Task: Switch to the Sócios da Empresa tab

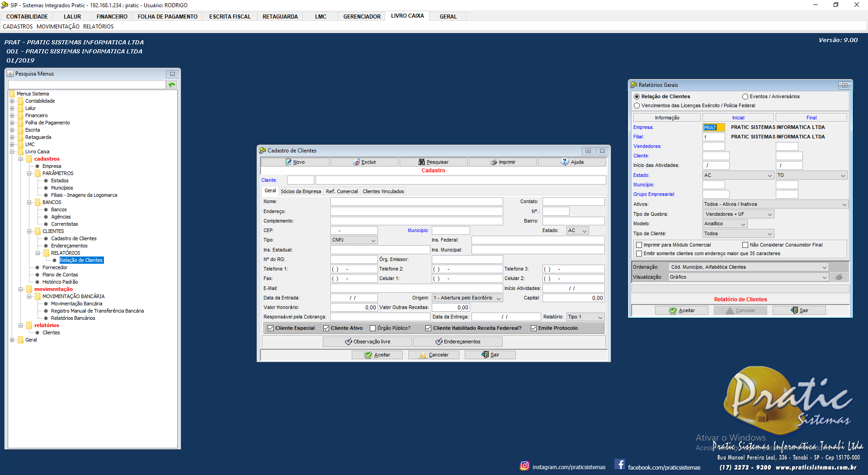Action: 301,191
